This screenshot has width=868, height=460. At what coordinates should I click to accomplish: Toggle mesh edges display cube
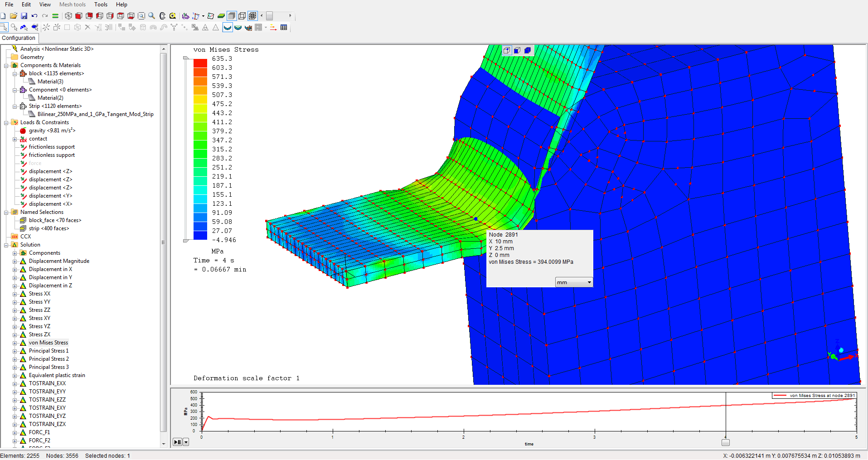tap(252, 16)
